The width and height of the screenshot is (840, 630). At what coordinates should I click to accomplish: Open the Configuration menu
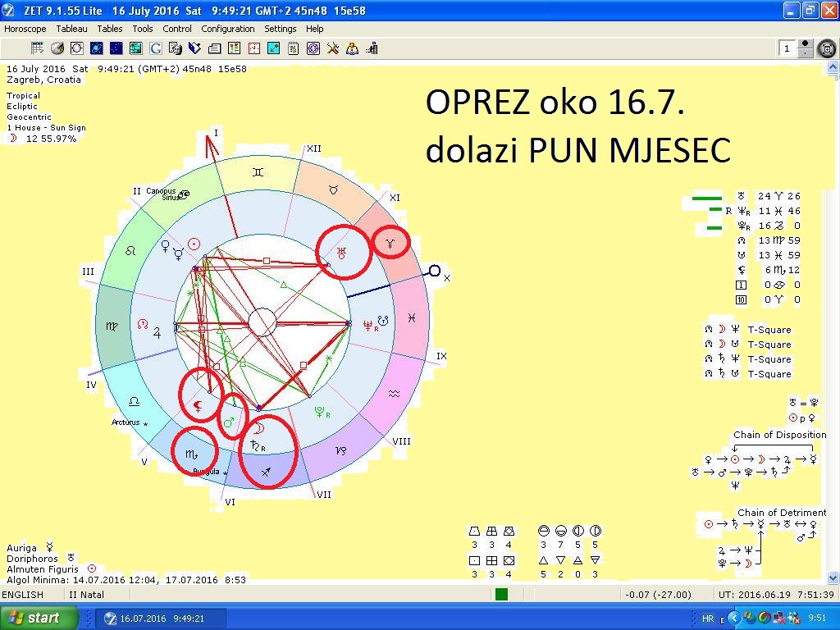pyautogui.click(x=228, y=29)
